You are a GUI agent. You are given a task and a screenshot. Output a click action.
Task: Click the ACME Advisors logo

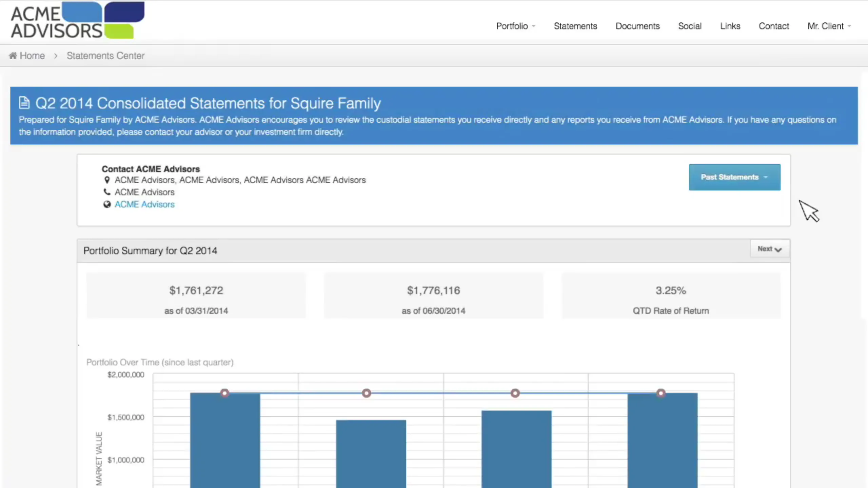[x=78, y=20]
